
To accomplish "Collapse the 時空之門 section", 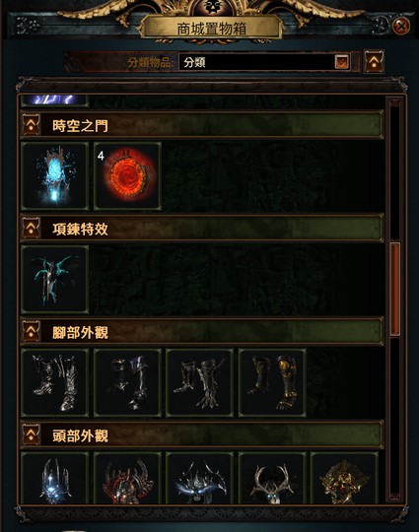I will tap(32, 125).
